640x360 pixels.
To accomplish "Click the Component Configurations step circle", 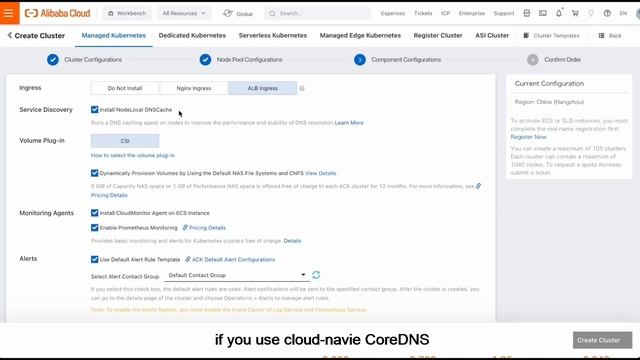I will [360, 60].
